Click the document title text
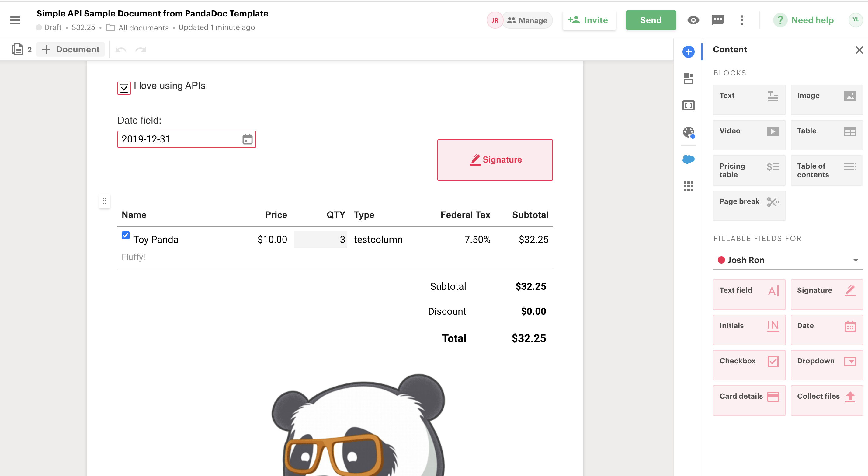This screenshot has width=868, height=476. [152, 13]
